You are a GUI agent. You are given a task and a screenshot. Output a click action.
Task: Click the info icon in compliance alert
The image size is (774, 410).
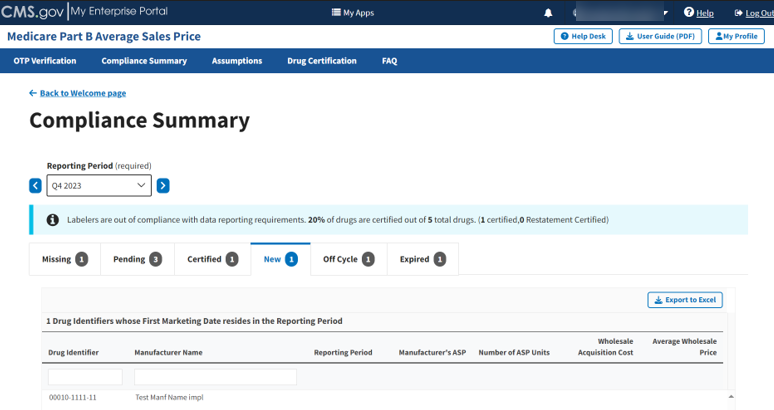(52, 220)
